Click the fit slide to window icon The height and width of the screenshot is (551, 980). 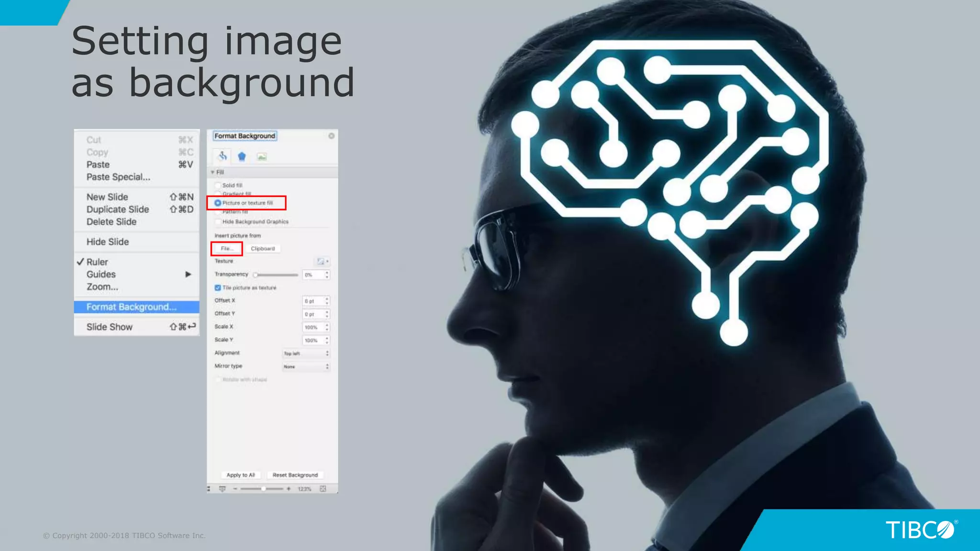point(323,489)
